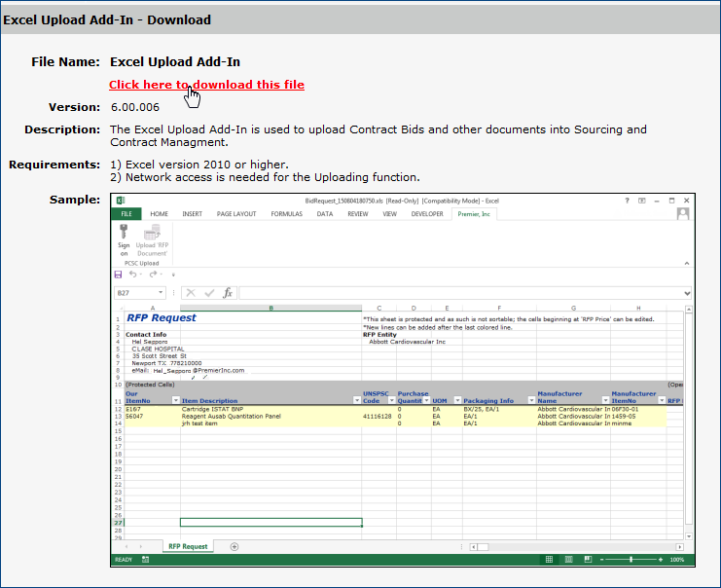
Task: Open the Packaging Info filter dropdown
Action: (x=531, y=400)
